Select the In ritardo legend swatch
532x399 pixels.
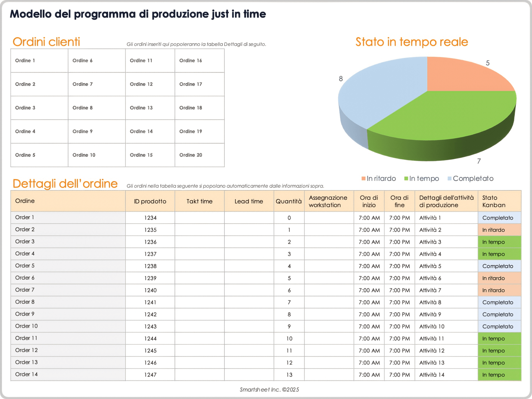(363, 178)
